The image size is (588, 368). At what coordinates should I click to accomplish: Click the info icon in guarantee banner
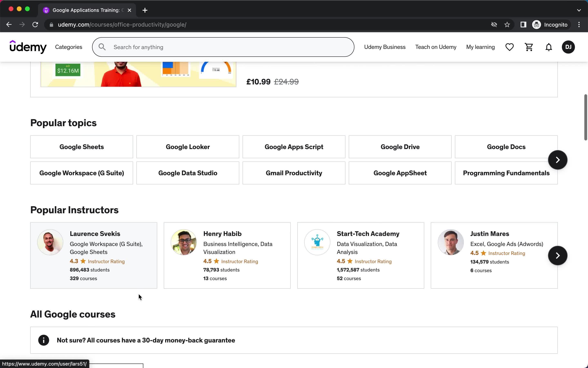[44, 340]
